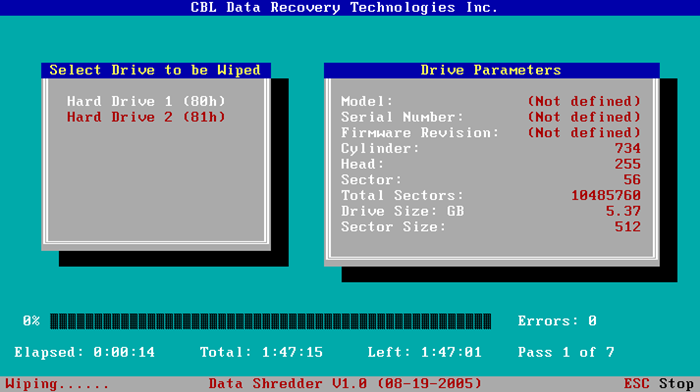Select Hard Drive 2 (81h) entry
Viewport: 700px width, 392px height.
(x=146, y=117)
